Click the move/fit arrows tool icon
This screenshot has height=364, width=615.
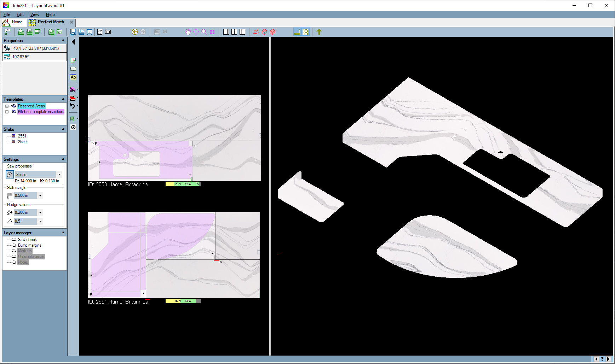(x=196, y=32)
